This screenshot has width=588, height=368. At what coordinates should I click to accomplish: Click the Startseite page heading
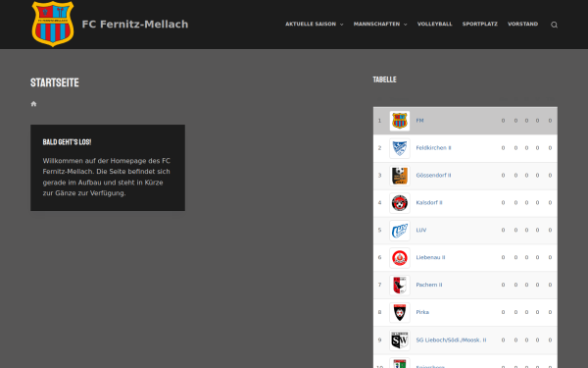click(x=55, y=82)
